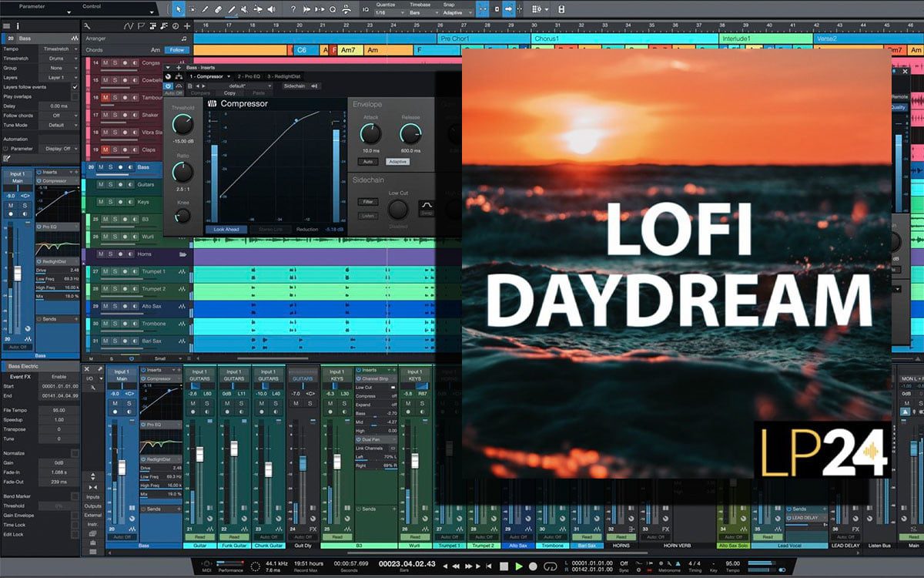Open the question mark help icon
924x578 pixels.
click(x=293, y=9)
